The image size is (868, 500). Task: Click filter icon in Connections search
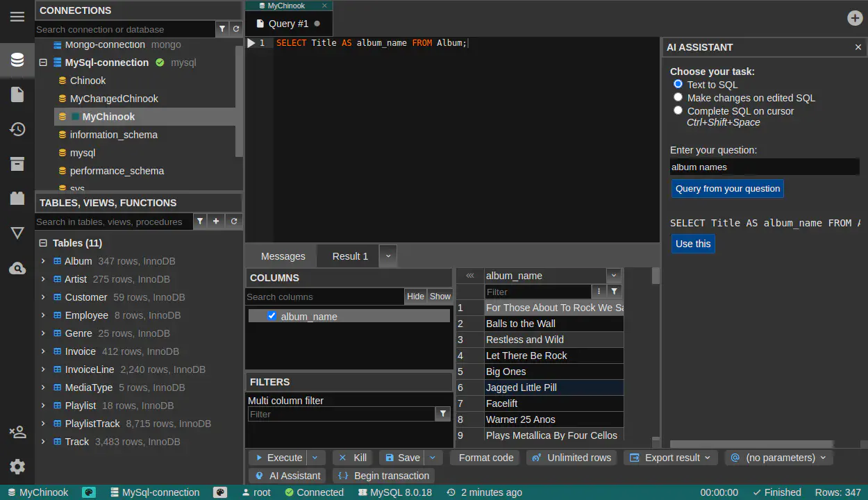coord(222,29)
